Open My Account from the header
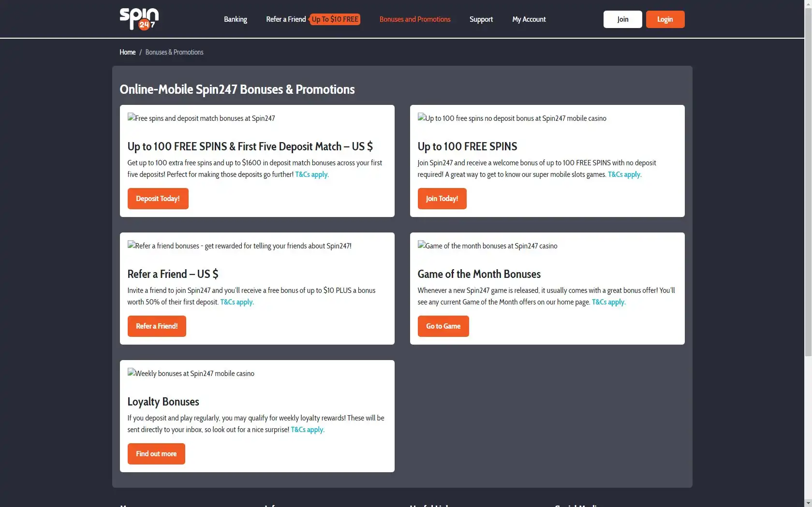 point(529,19)
